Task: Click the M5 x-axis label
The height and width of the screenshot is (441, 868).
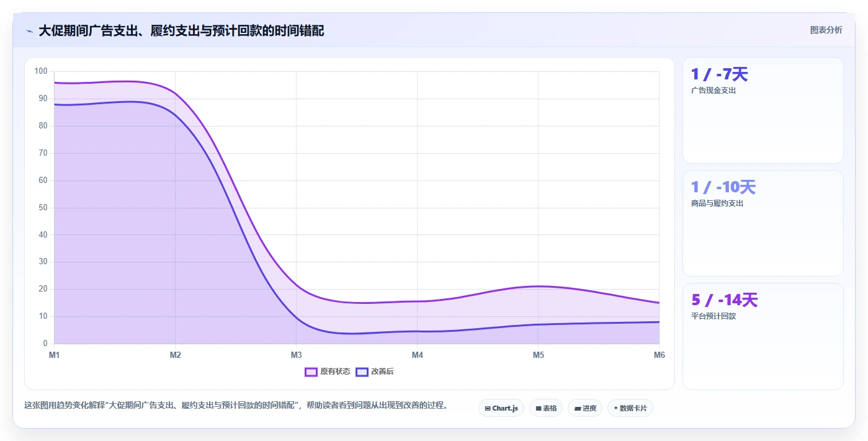Action: 538,355
